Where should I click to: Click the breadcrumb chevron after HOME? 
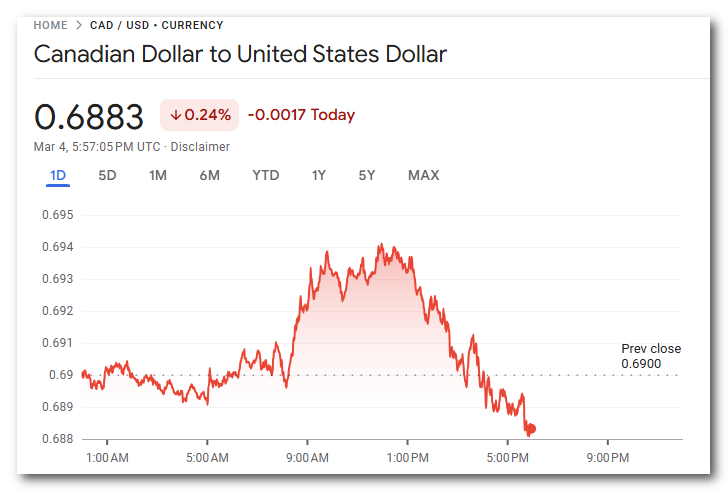click(79, 25)
